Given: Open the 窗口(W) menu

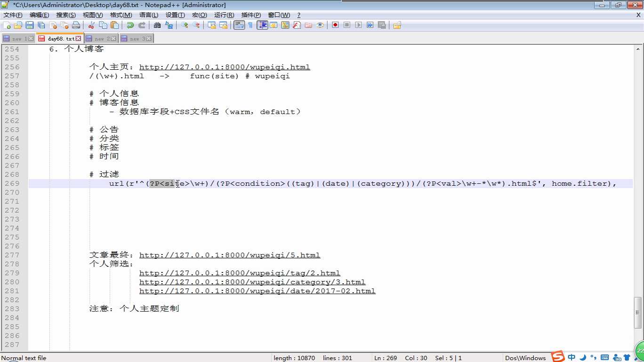Looking at the screenshot, I should click(279, 15).
